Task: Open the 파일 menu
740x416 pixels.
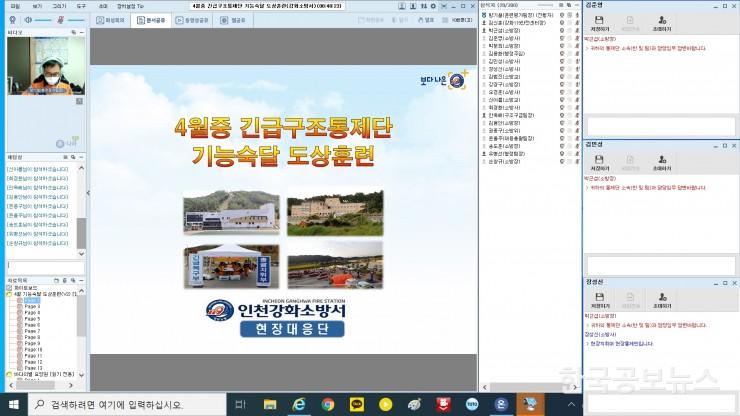Action: pos(15,7)
